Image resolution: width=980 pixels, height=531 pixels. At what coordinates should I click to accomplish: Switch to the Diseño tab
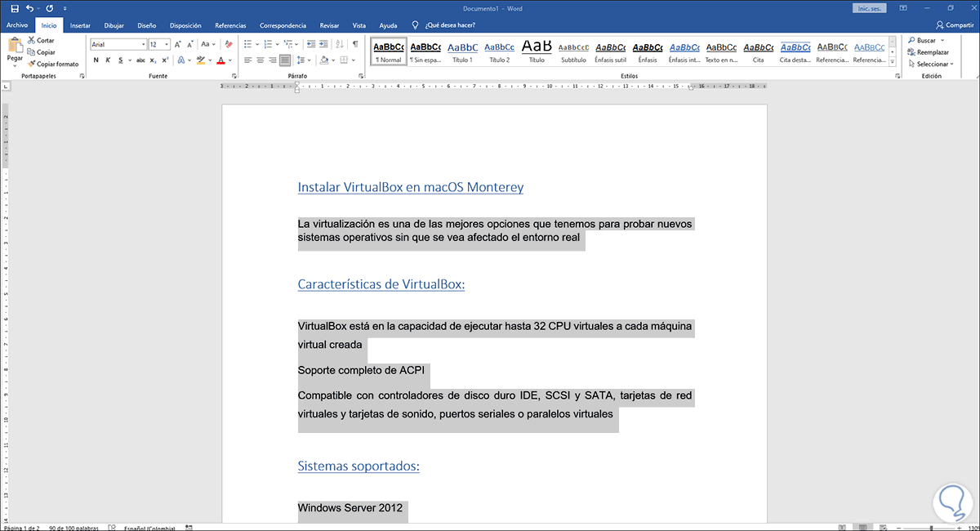147,25
